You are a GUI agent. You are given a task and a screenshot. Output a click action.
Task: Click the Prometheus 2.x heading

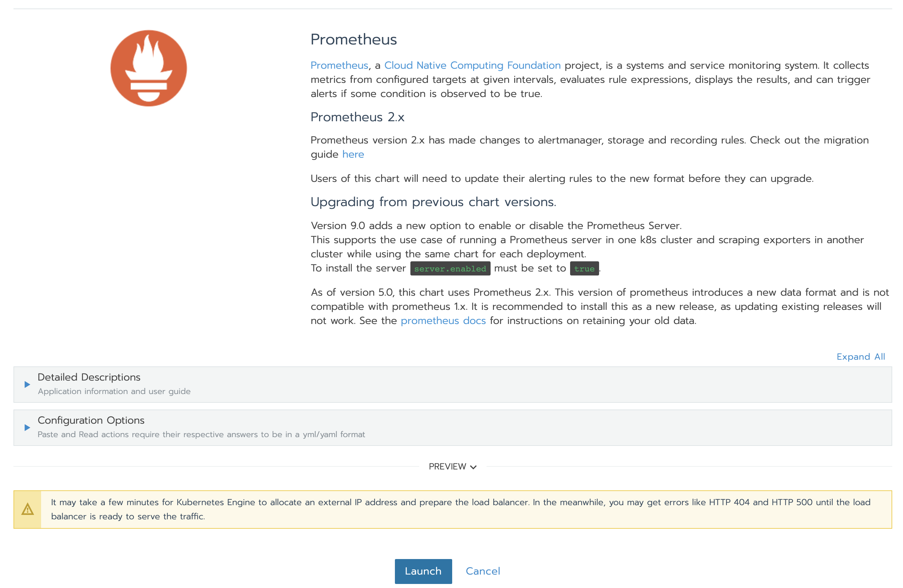click(x=357, y=117)
